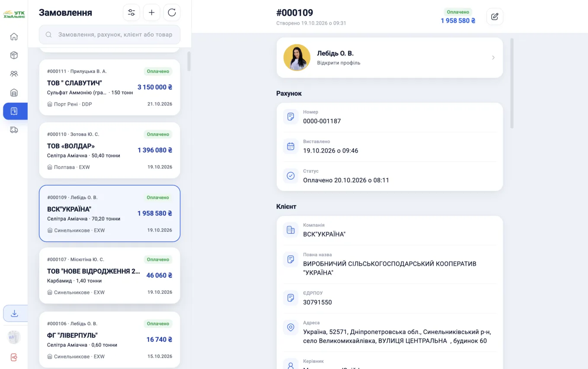Click the order details scrollbar
Viewport: 588px width, 369px height.
pos(512,83)
